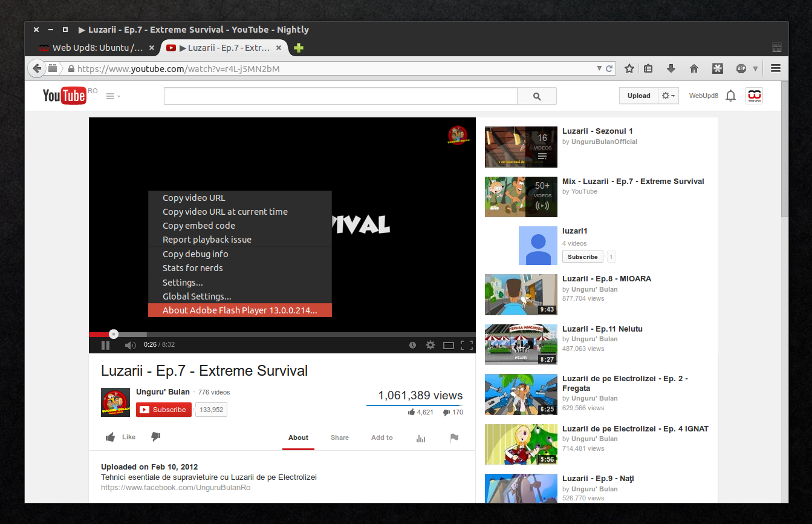The height and width of the screenshot is (524, 812).
Task: Seek using the video progress bar handle
Action: pos(113,334)
